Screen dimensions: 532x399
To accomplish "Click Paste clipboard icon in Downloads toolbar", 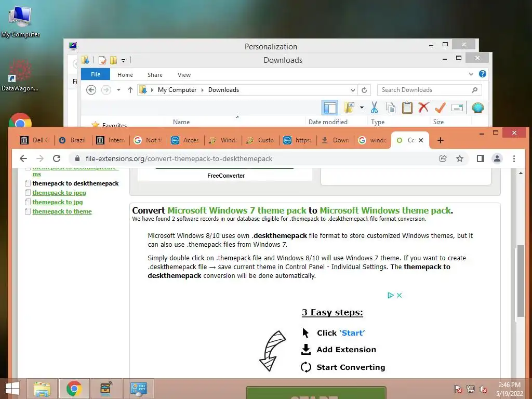I will [407, 108].
